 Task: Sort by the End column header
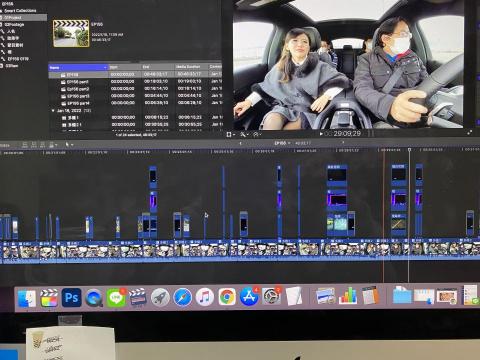pyautogui.click(x=158, y=67)
